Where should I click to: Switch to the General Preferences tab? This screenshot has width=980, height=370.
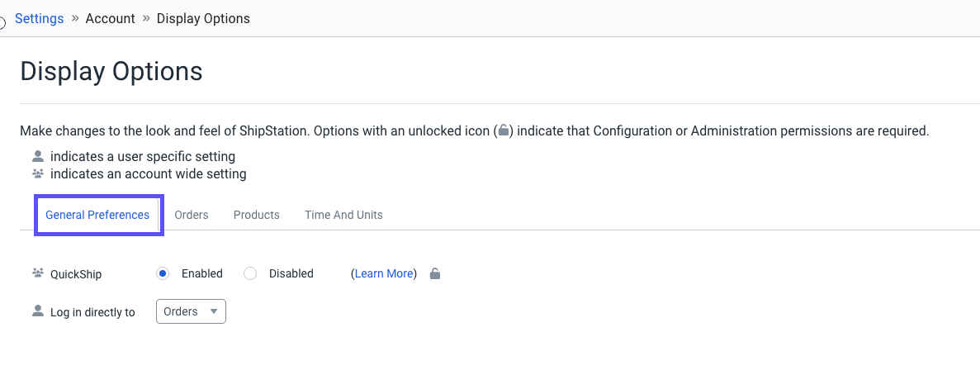(x=97, y=215)
